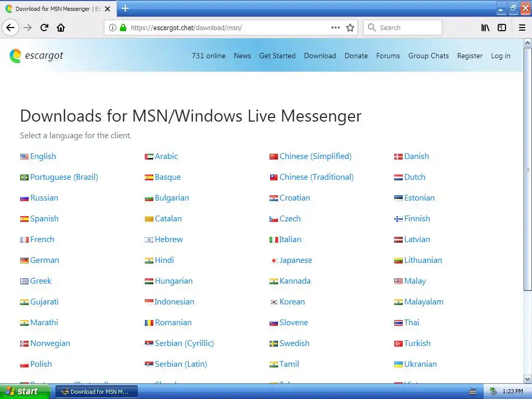Click the vertical scrollbar thumb

coord(527,169)
